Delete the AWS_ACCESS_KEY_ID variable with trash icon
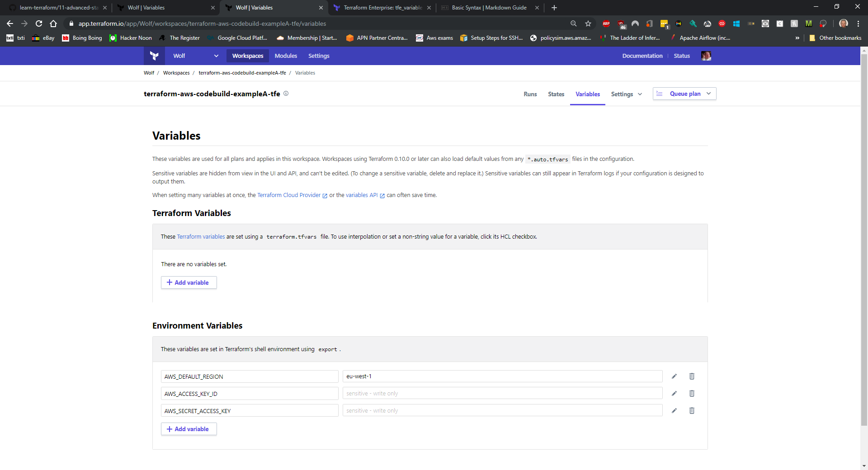This screenshot has height=470, width=868. (692, 393)
